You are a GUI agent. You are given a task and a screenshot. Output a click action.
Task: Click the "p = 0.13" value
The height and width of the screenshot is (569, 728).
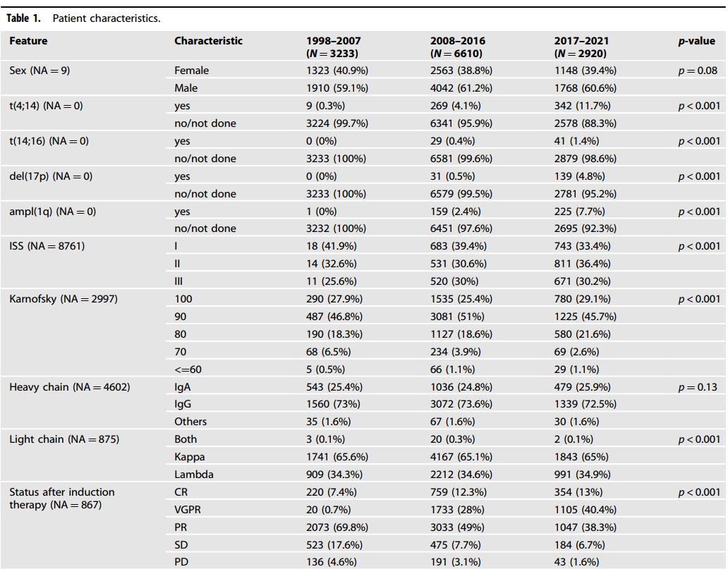pos(697,386)
